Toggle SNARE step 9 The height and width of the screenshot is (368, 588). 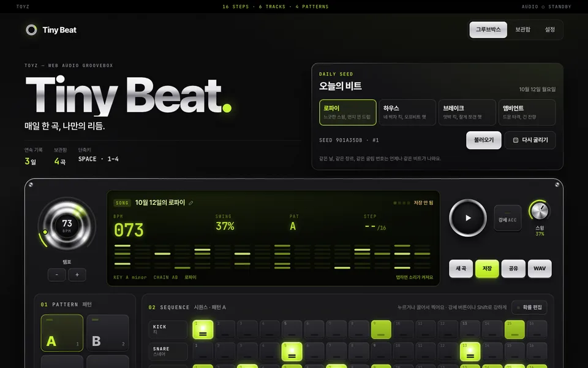(x=381, y=352)
